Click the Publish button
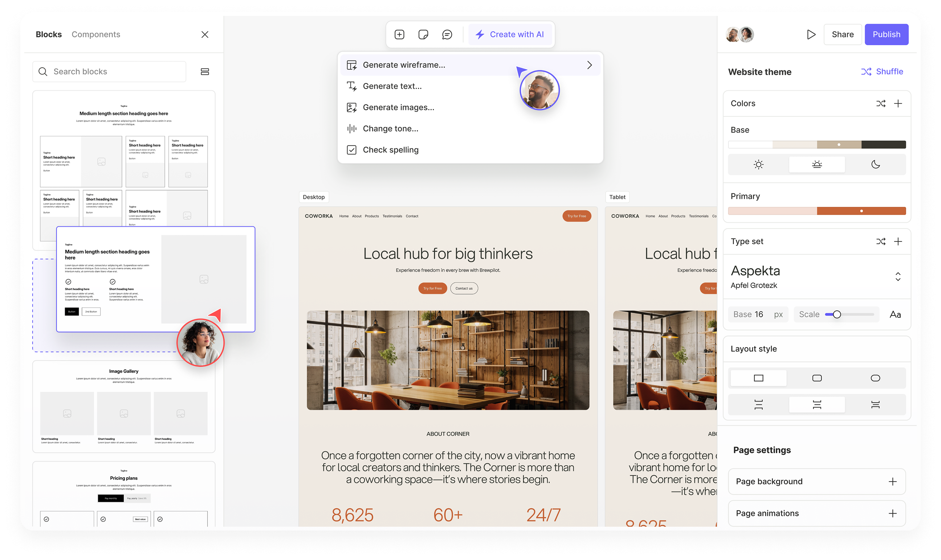The image size is (941, 560). [886, 35]
